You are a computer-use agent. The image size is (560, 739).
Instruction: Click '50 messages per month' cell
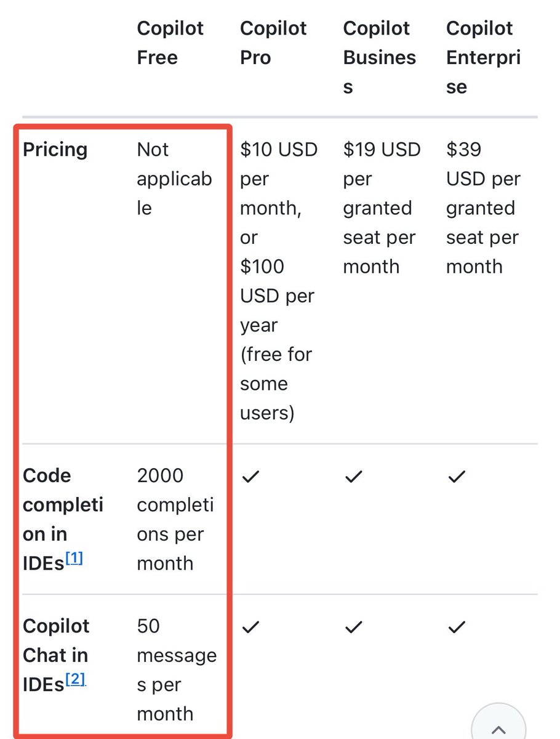pyautogui.click(x=177, y=670)
